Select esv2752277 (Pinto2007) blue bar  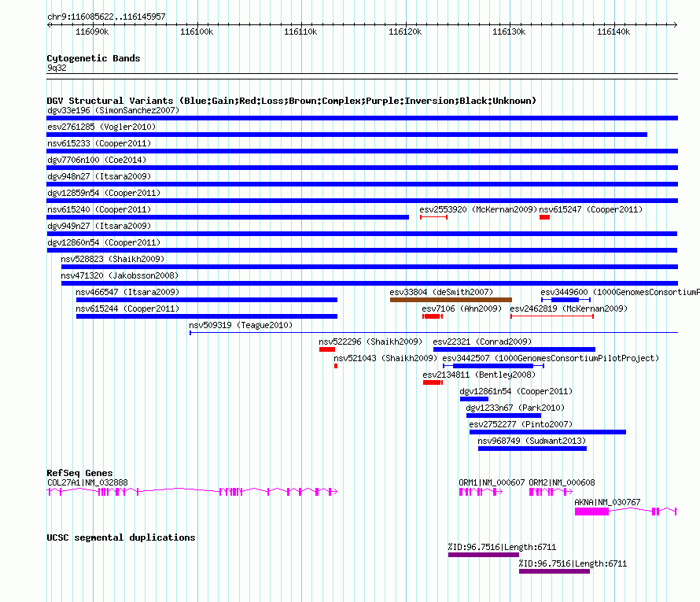tap(547, 432)
